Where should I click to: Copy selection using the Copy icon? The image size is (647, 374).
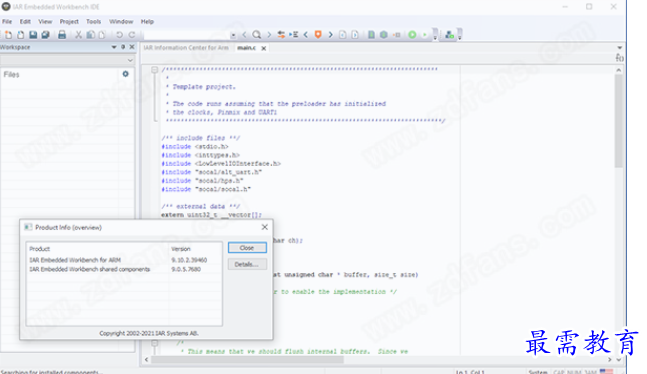pos(90,35)
